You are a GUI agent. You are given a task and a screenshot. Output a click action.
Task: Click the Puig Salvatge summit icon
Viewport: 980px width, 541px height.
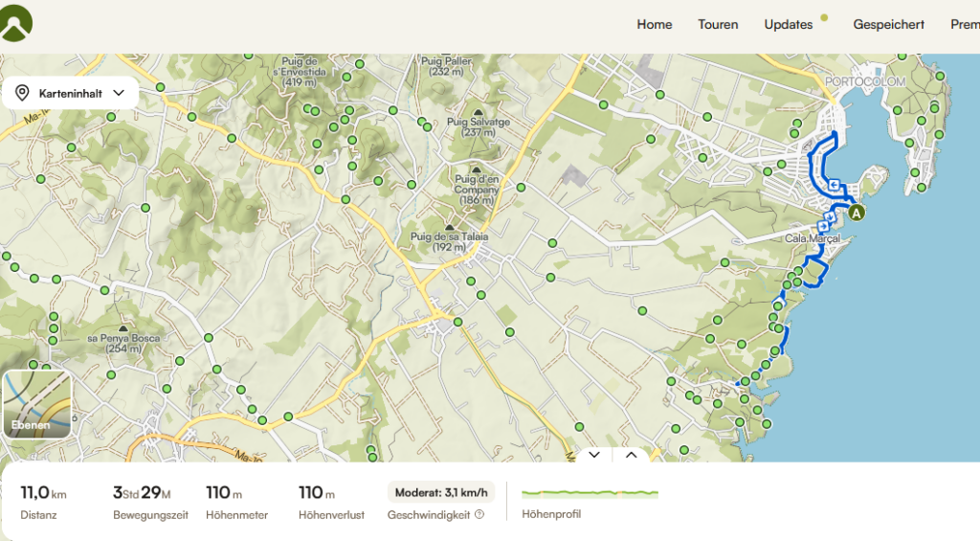(478, 114)
